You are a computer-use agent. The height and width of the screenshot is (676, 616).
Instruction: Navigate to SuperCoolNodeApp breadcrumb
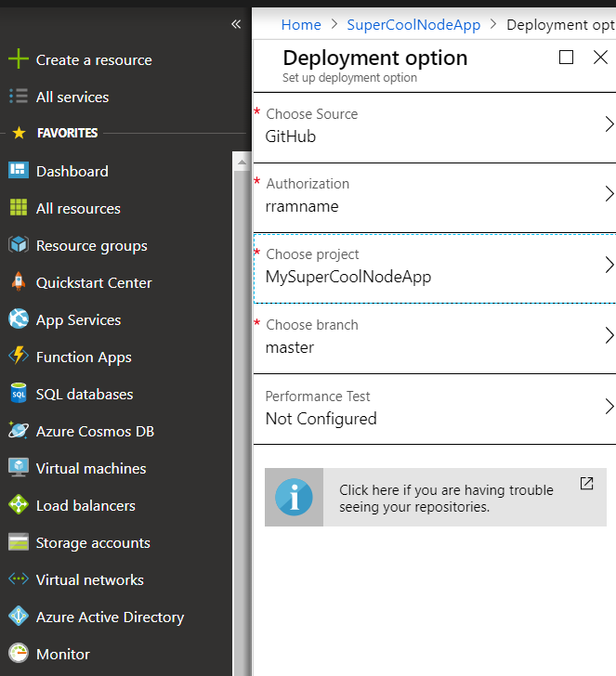point(413,25)
